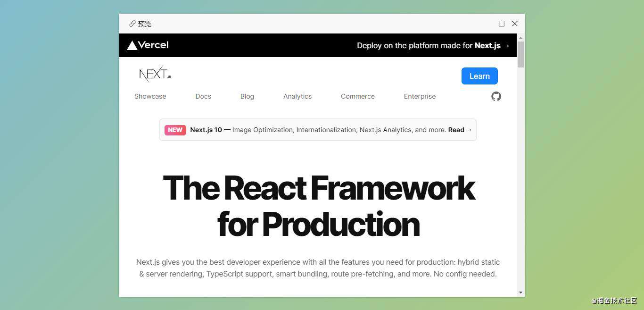Image resolution: width=644 pixels, height=310 pixels.
Task: Click the 'Read →' link in announcement
Action: point(460,130)
